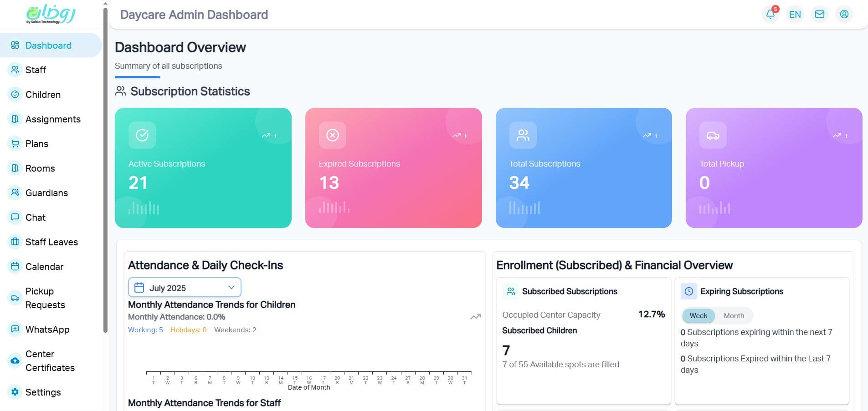Screen dimensions: 868x411
Task: Toggle the EN language selector
Action: click(x=795, y=14)
